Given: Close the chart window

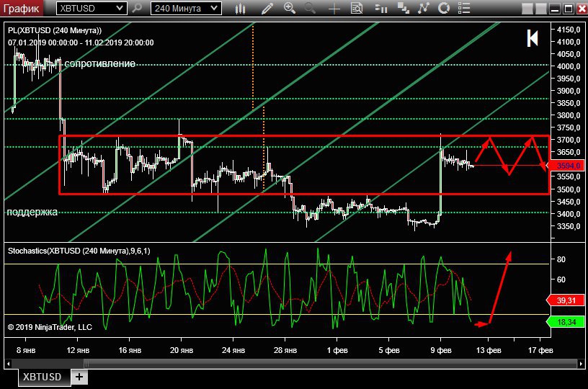Looking at the screenshot, I should click(582, 9).
